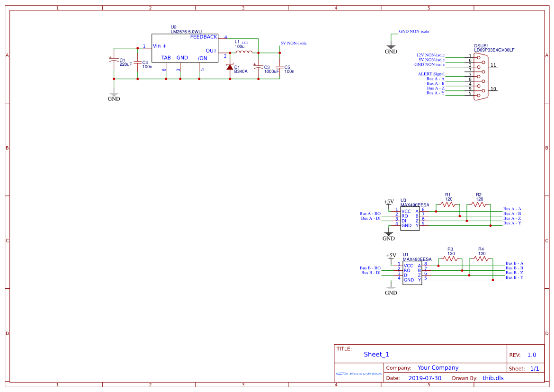
Task: Click the Bus B - A net label
Action: tap(514, 263)
